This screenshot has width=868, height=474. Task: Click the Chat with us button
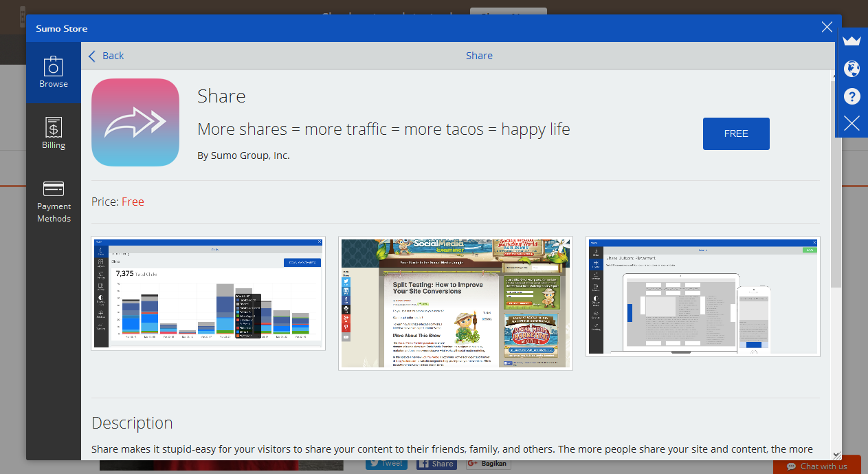[817, 466]
